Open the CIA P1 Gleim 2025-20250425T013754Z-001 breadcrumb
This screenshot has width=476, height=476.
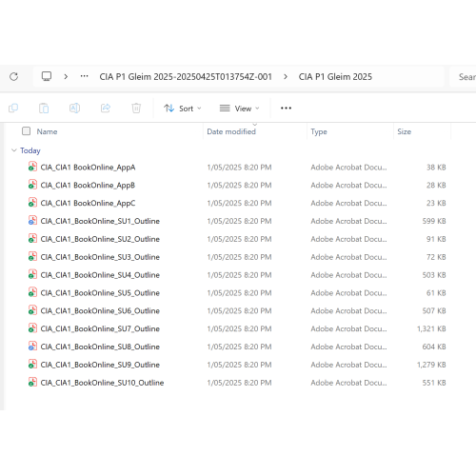point(186,77)
